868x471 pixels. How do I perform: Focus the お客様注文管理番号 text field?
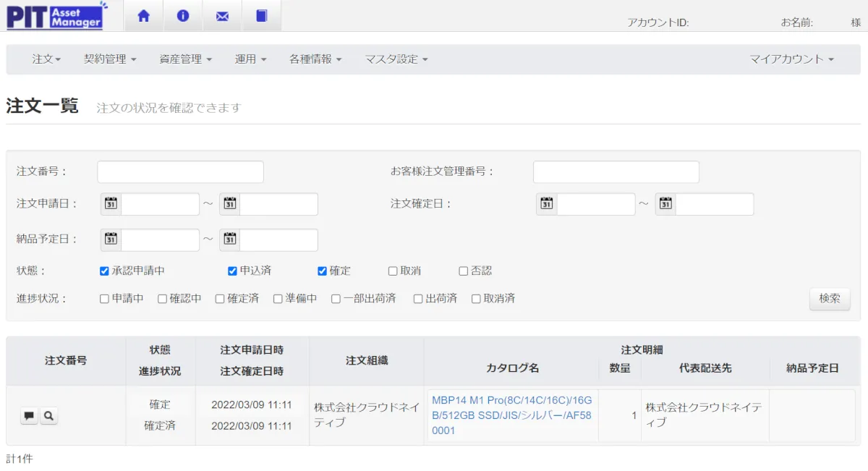click(616, 172)
